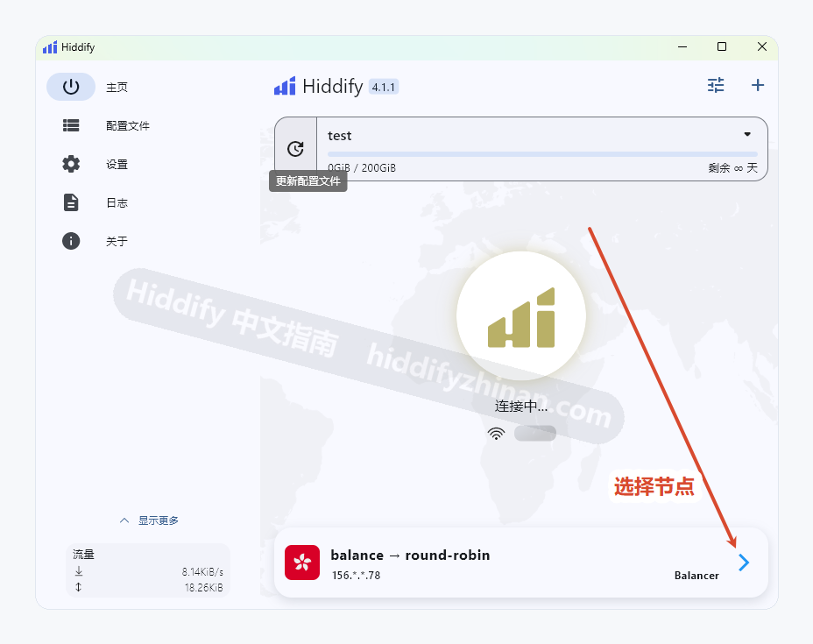Add a new profile with plus icon

pyautogui.click(x=758, y=85)
